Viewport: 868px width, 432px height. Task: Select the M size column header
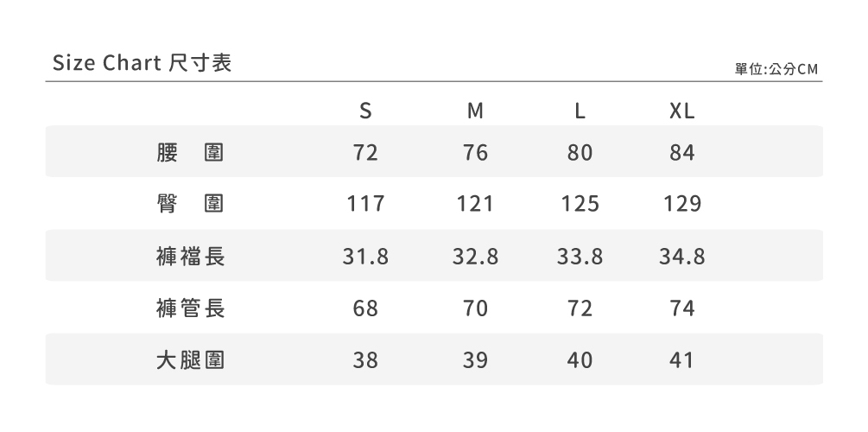(475, 111)
